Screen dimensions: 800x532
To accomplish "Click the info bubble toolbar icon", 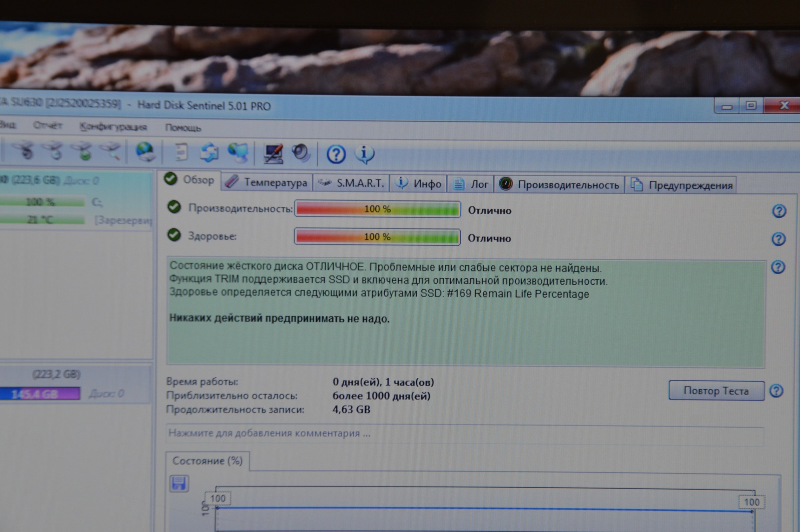I will tap(365, 155).
